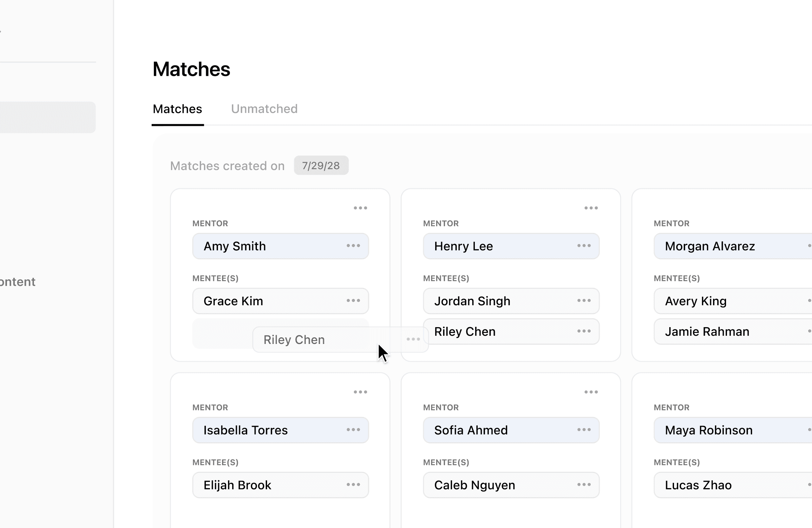The height and width of the screenshot is (528, 812).
Task: Switch to the Unmatched tab
Action: pyautogui.click(x=264, y=109)
